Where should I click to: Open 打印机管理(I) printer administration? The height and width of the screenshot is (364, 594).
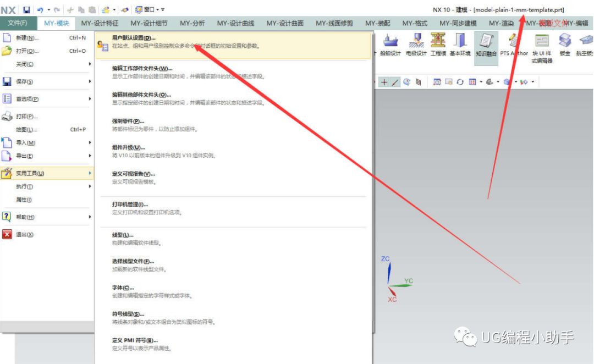(x=233, y=208)
